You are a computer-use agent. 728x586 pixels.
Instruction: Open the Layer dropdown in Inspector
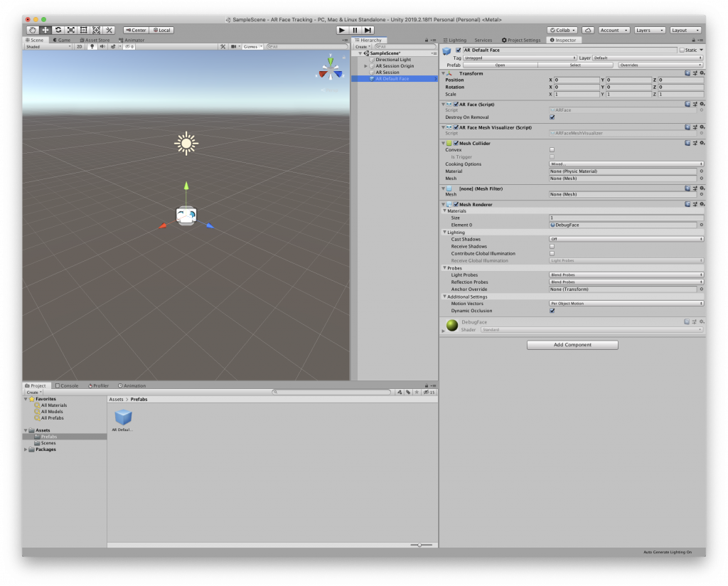click(x=648, y=58)
